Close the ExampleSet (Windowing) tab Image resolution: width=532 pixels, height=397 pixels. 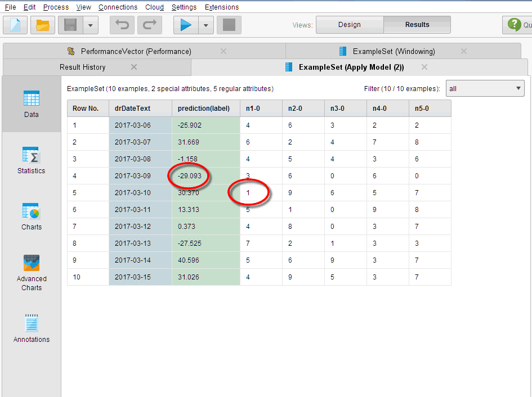pyautogui.click(x=464, y=51)
